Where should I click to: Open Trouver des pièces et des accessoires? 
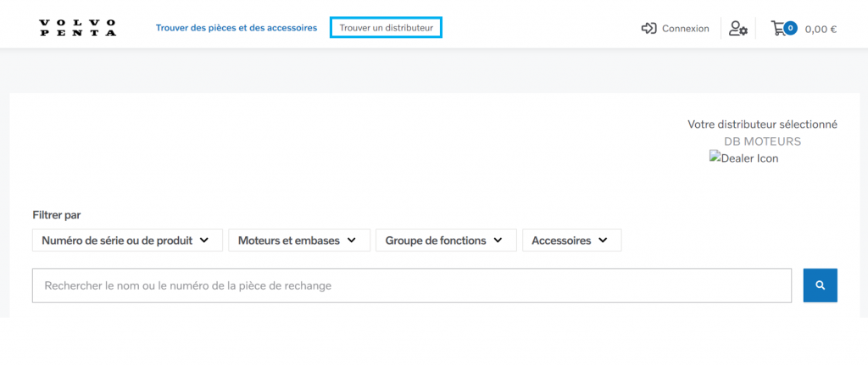point(236,28)
